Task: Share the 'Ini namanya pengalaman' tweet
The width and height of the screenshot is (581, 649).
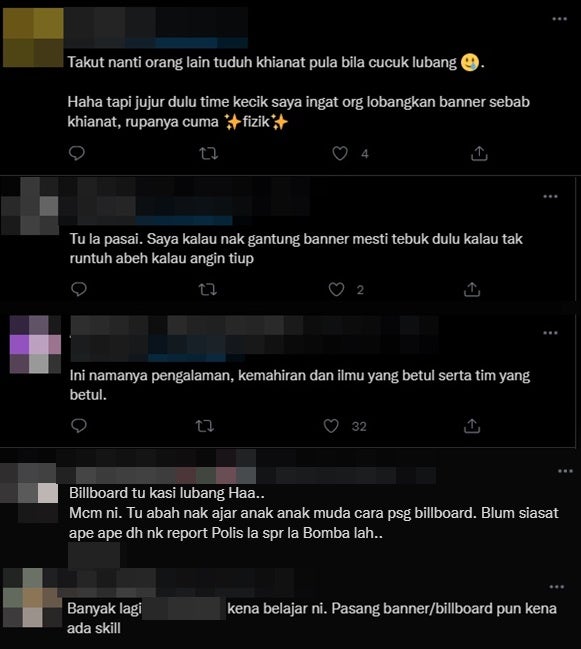Action: click(472, 425)
